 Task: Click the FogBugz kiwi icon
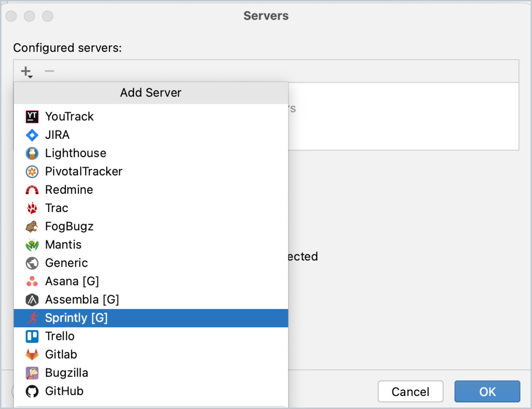point(32,227)
